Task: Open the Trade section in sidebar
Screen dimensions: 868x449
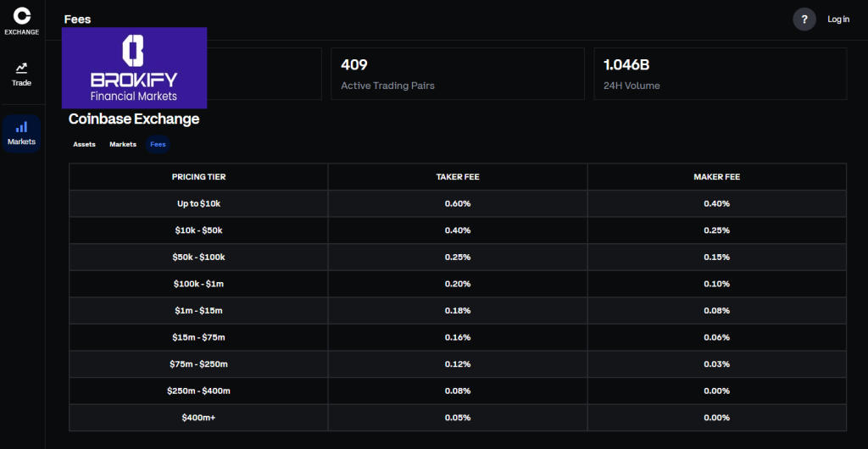Action: click(22, 74)
